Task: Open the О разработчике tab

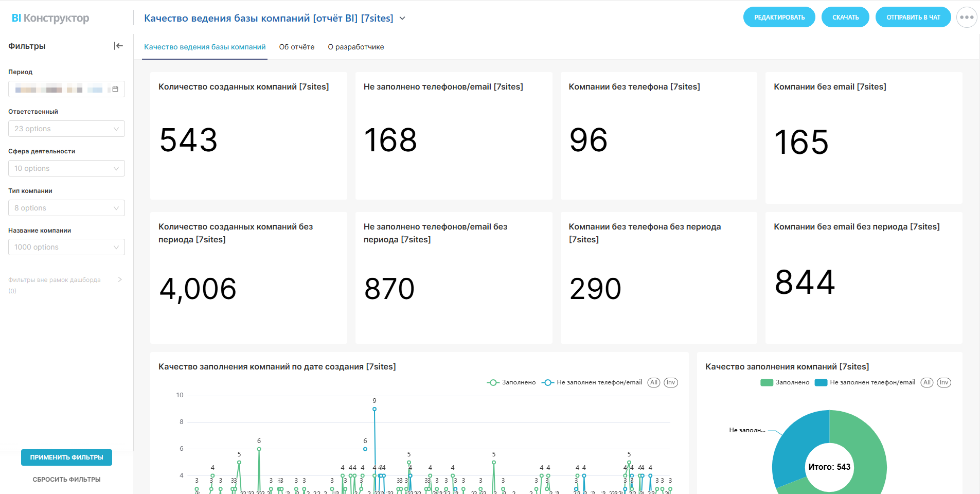Action: (355, 47)
